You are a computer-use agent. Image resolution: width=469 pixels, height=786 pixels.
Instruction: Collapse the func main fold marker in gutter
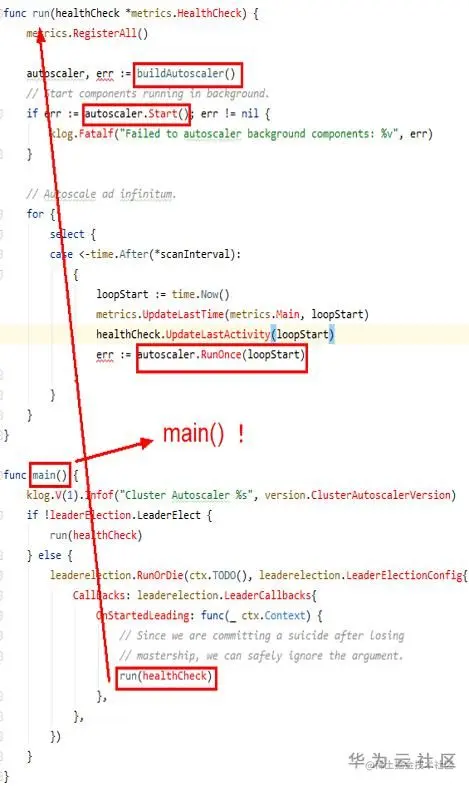2,475
